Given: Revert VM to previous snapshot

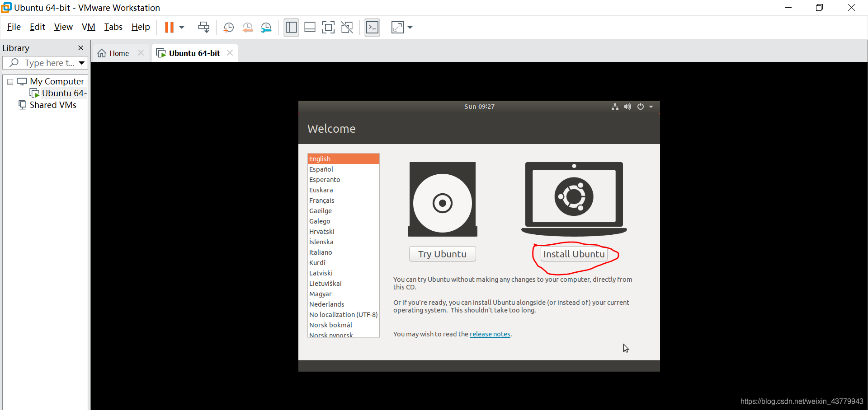Looking at the screenshot, I should pos(247,28).
